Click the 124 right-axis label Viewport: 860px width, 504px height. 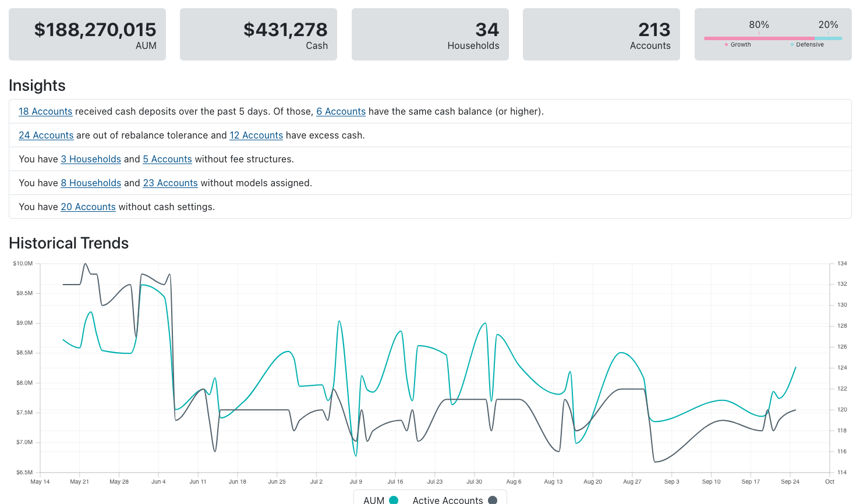coord(842,368)
